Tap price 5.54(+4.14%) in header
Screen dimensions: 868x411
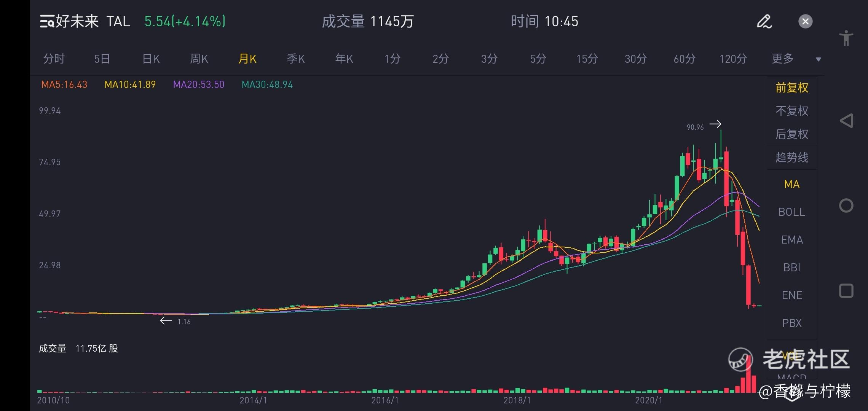coord(185,21)
